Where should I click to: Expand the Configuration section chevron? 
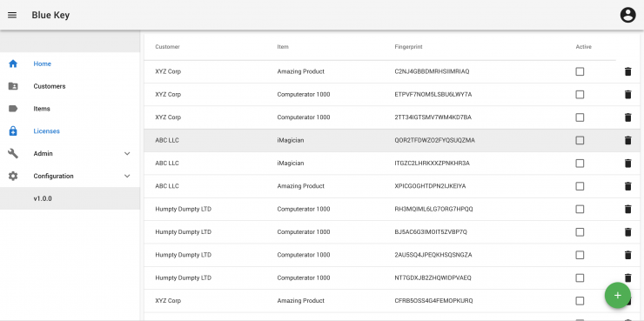pyautogui.click(x=127, y=176)
